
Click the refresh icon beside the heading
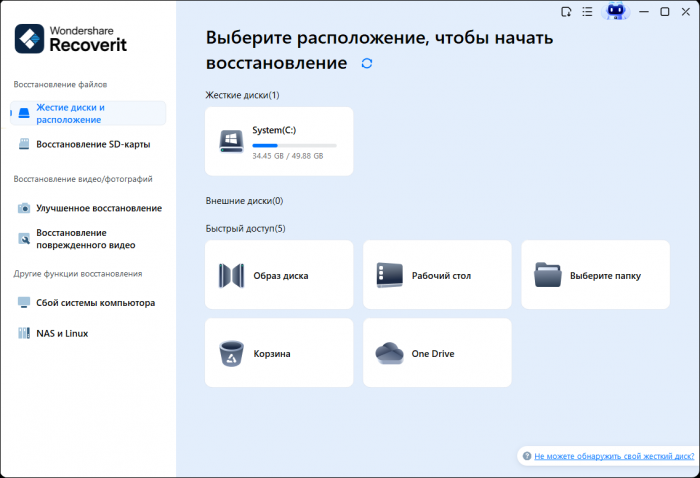(x=367, y=63)
